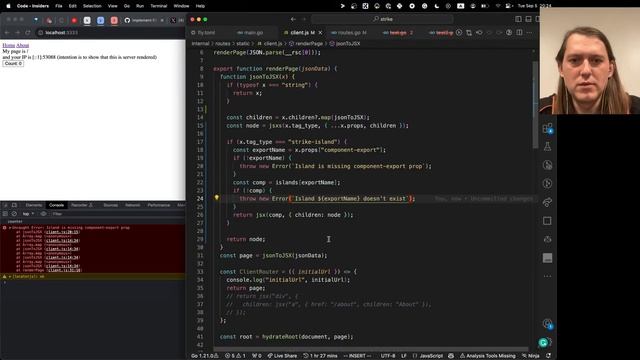Click the localhost address bar

(x=110, y=33)
